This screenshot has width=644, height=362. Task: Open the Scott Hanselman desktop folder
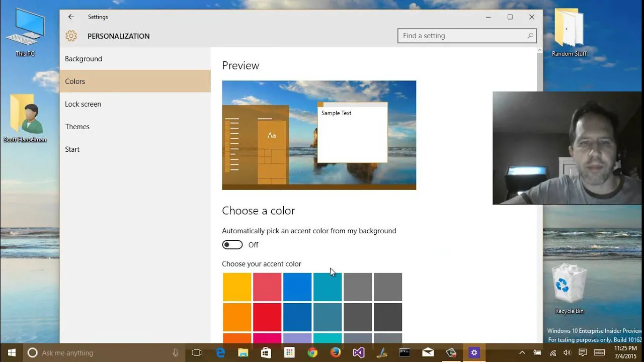25,118
